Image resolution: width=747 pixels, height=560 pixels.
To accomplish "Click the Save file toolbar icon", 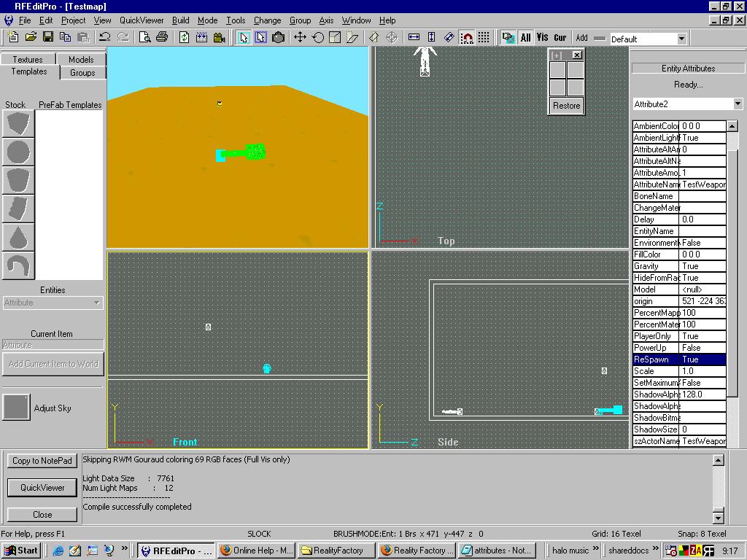I will click(48, 37).
